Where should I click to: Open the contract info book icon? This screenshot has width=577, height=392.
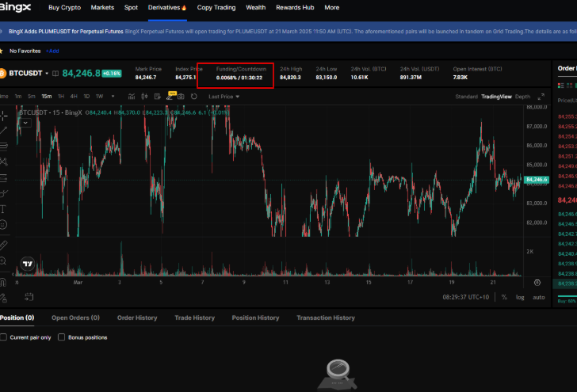55,74
